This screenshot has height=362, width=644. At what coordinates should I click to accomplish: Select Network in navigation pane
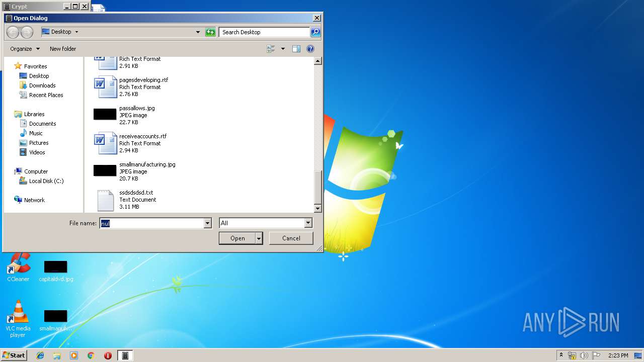(30, 200)
